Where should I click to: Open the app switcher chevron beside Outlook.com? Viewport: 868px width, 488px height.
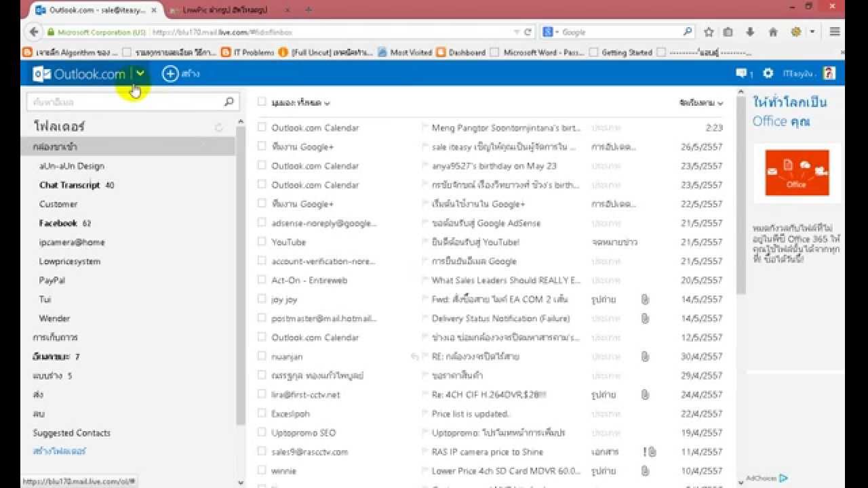tap(140, 74)
